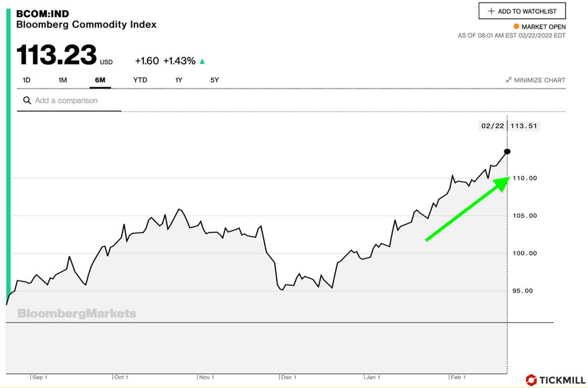Select the 1M time range tab
588x388 pixels.
[x=63, y=80]
